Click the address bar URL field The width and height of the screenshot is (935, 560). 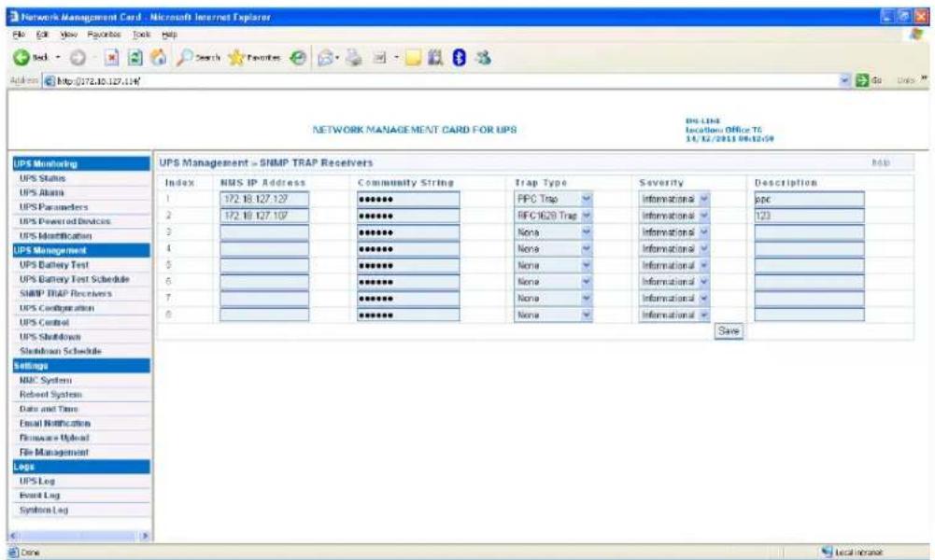pos(441,80)
